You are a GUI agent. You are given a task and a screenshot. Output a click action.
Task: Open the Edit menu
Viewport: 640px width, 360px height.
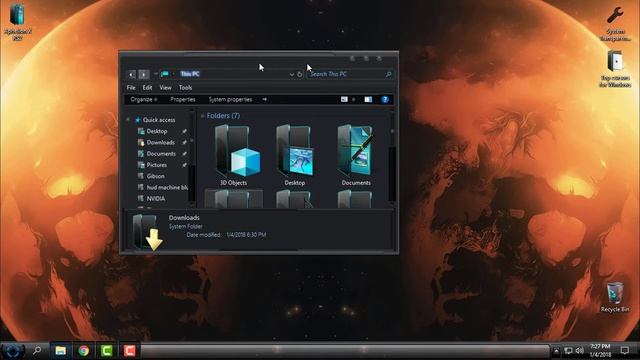coord(147,87)
